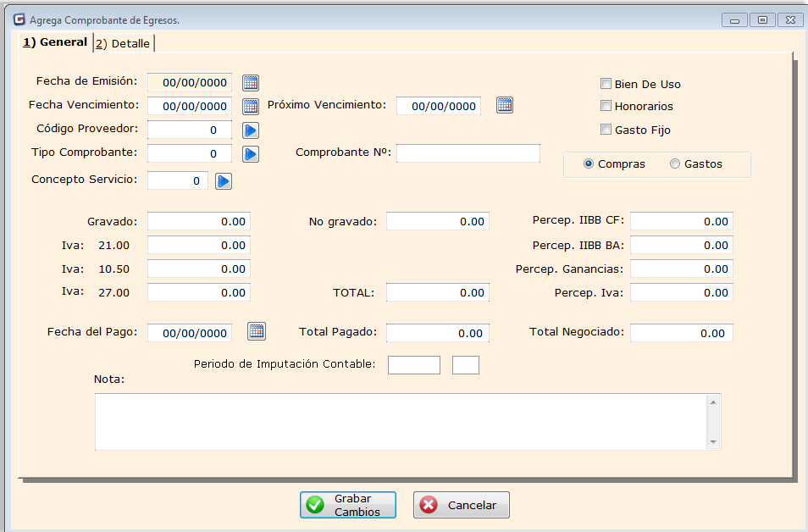Click the Cancelar button

(462, 505)
